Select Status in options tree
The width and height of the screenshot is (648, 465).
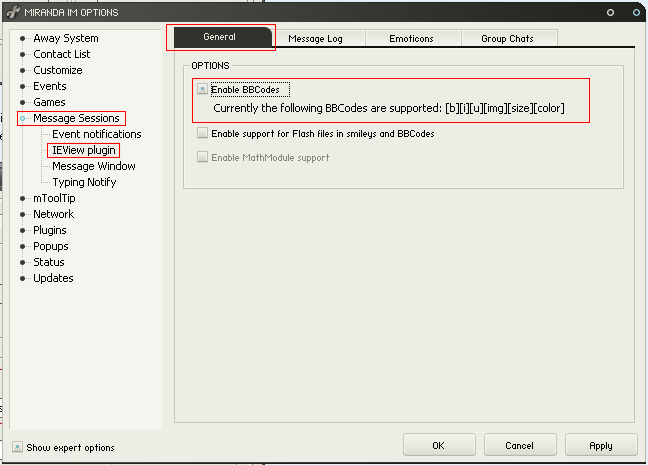(x=49, y=262)
